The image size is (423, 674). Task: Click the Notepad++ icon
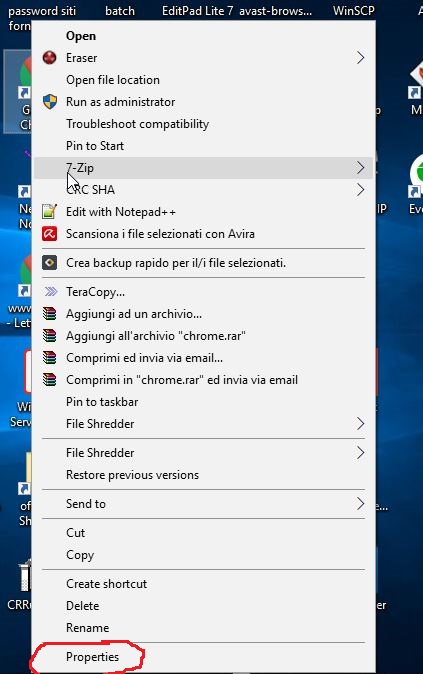[x=49, y=211]
